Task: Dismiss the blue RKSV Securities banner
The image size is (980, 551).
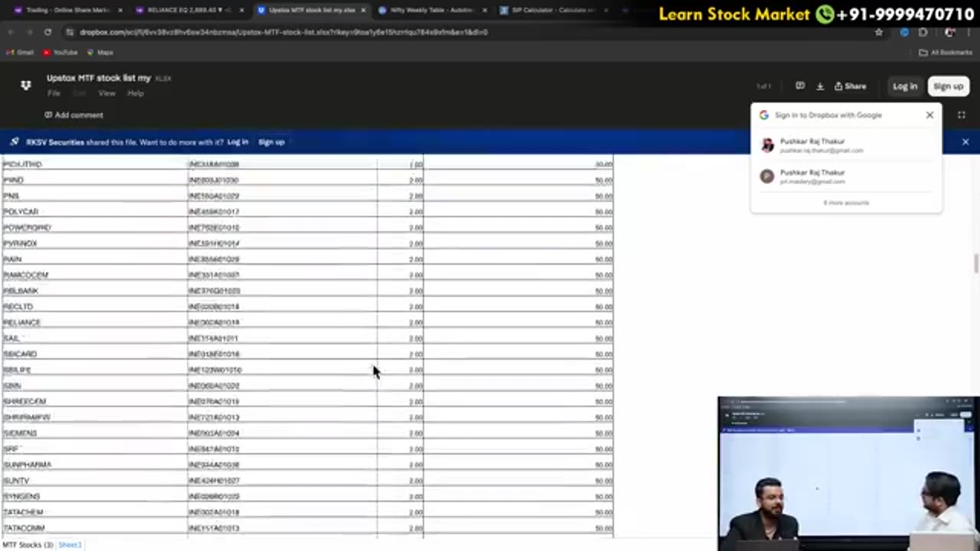Action: pos(965,142)
